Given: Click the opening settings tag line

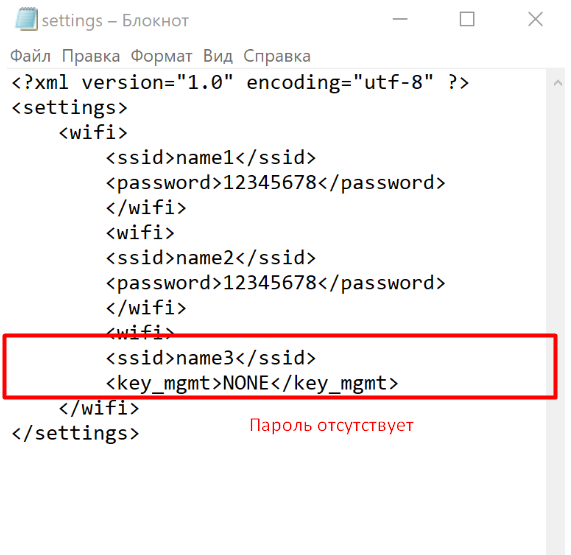Looking at the screenshot, I should point(69,108).
